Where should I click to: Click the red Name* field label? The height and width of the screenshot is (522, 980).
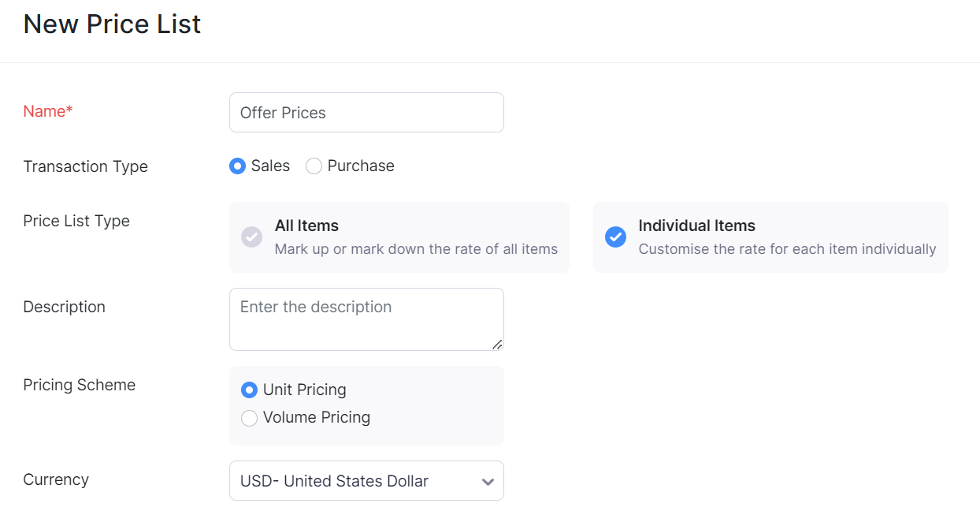48,111
